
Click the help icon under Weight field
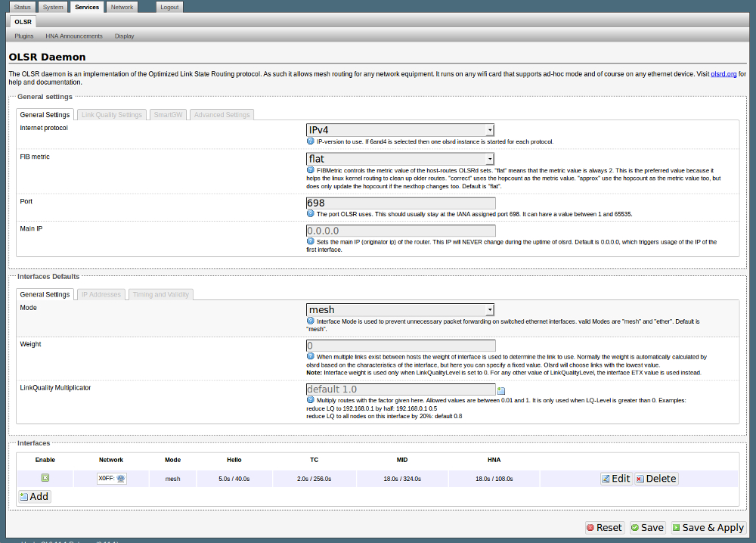tap(310, 356)
